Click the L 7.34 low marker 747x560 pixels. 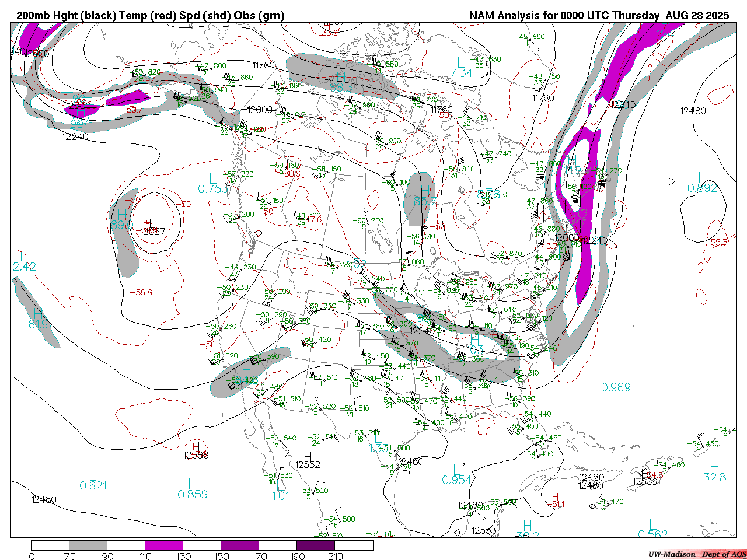[461, 68]
